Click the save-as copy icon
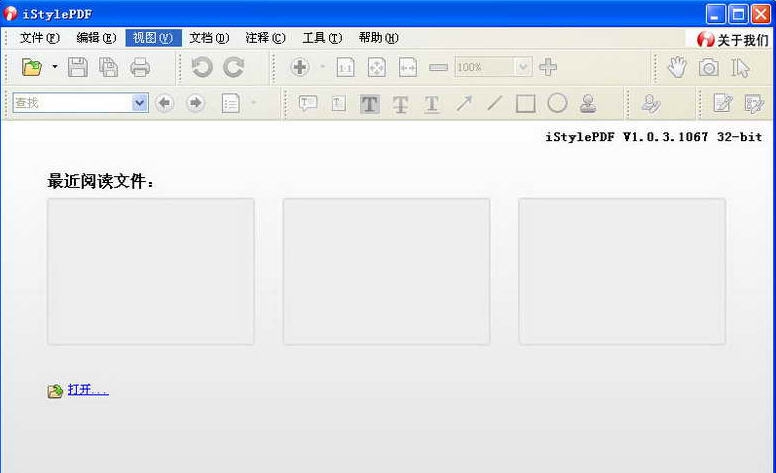This screenshot has height=473, width=776. pos(108,67)
